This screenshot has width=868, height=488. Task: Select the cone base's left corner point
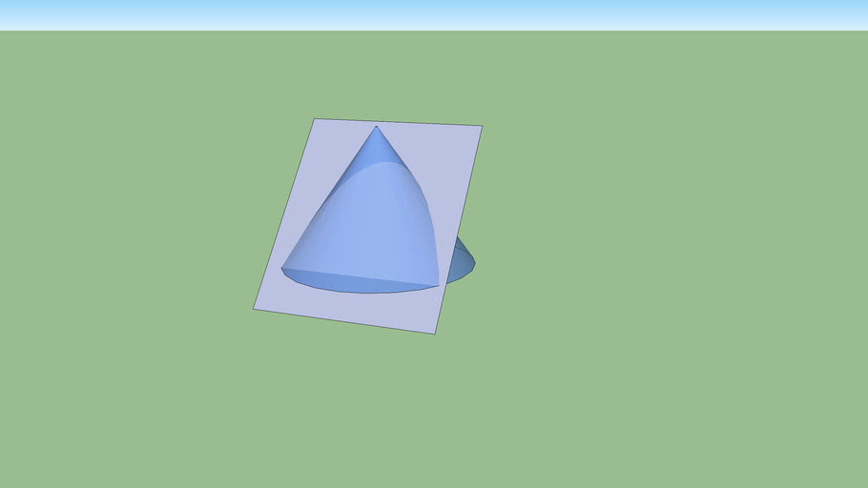[x=281, y=269]
